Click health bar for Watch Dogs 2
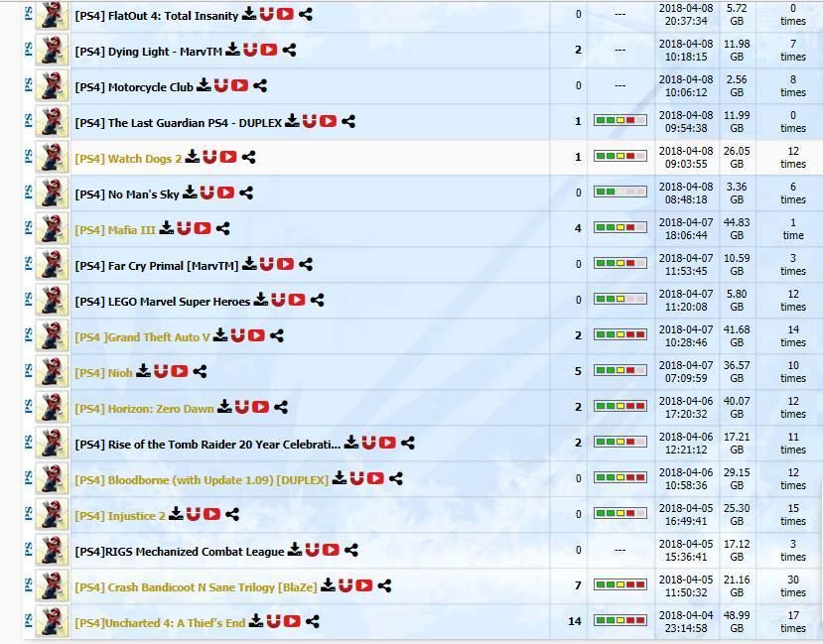823x644 pixels. (620, 156)
